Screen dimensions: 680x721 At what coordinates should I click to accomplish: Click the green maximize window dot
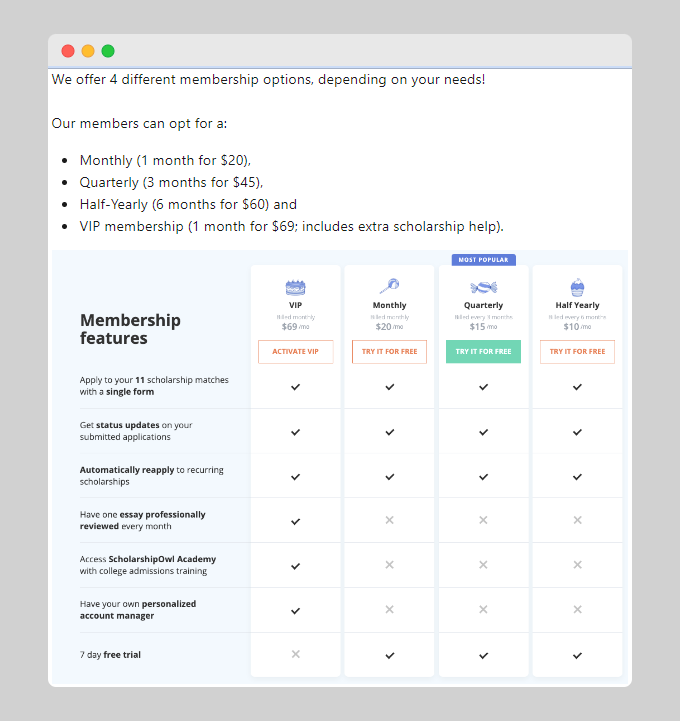pyautogui.click(x=108, y=51)
